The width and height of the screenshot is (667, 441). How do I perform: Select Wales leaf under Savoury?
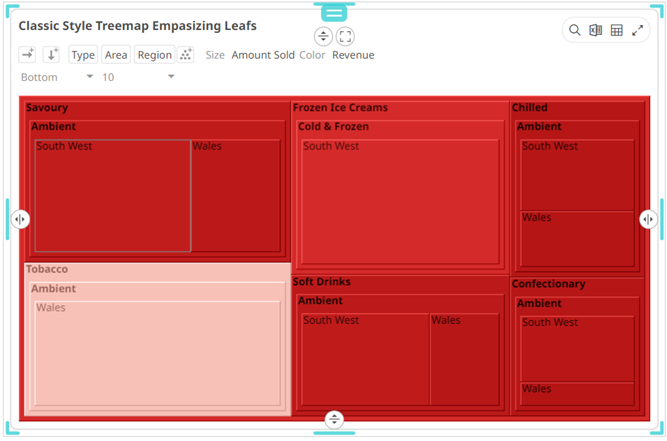point(236,196)
